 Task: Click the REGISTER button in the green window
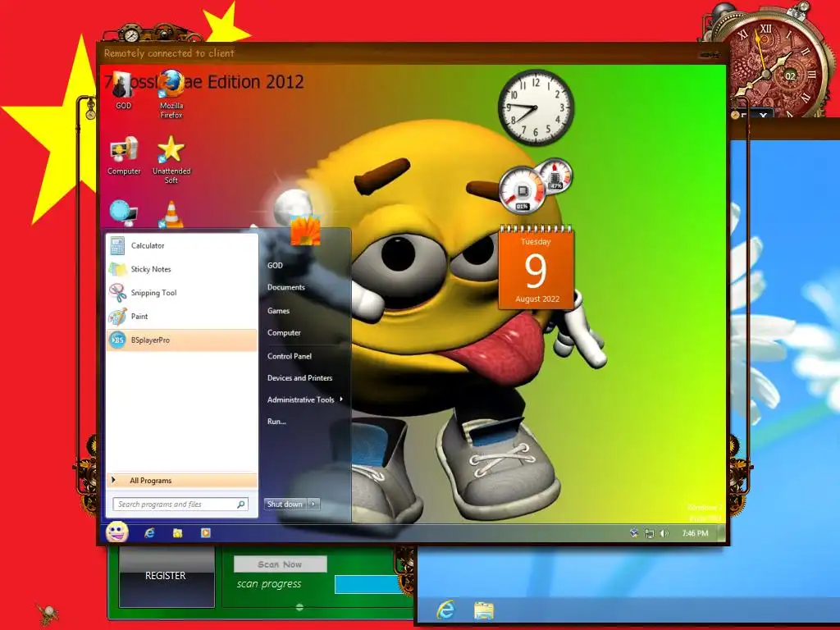coord(166,576)
